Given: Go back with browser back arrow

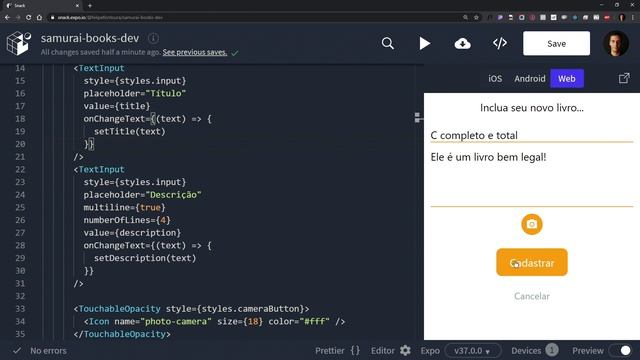Looking at the screenshot, I should coord(7,18).
